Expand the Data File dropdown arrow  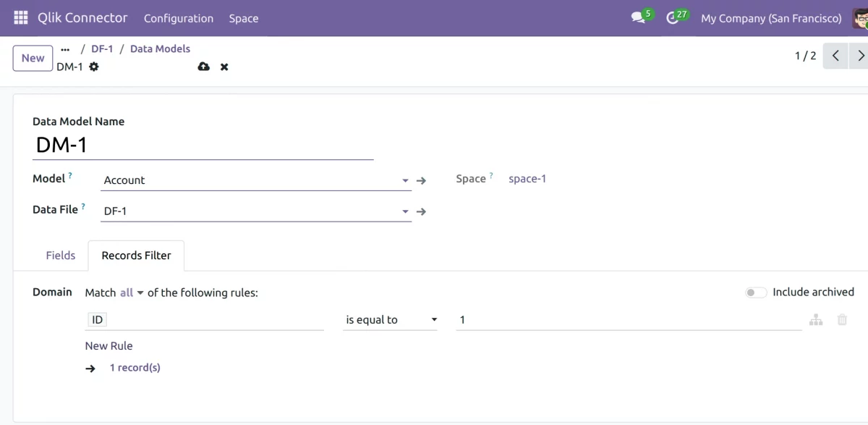[x=405, y=211]
